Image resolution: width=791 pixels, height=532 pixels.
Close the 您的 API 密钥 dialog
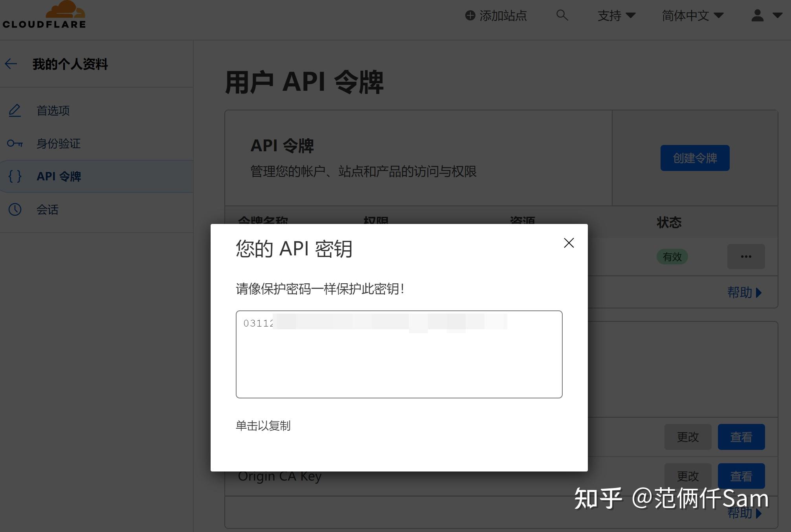[569, 243]
